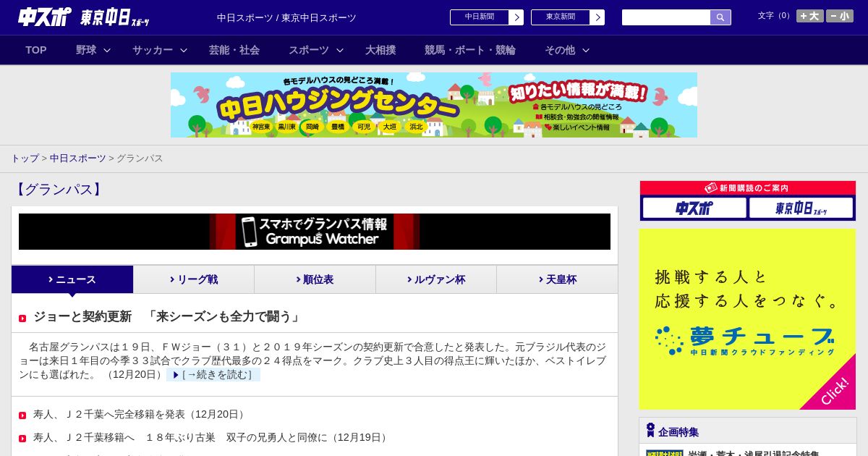Open the ジョーと契約更新 headline article

click(x=168, y=316)
